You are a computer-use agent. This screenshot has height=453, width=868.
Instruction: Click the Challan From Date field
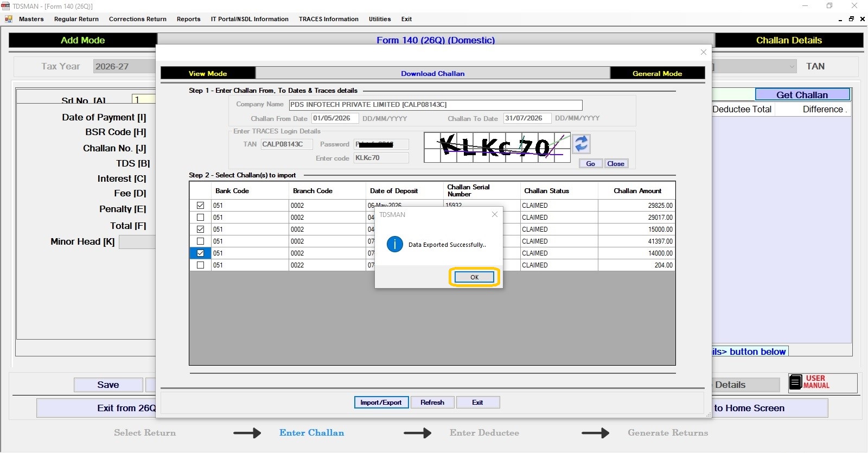click(x=335, y=118)
